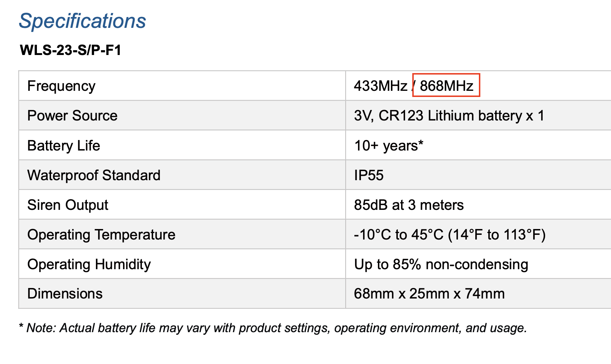
Task: Select the Up to 85% non-condensing value
Action: (441, 264)
